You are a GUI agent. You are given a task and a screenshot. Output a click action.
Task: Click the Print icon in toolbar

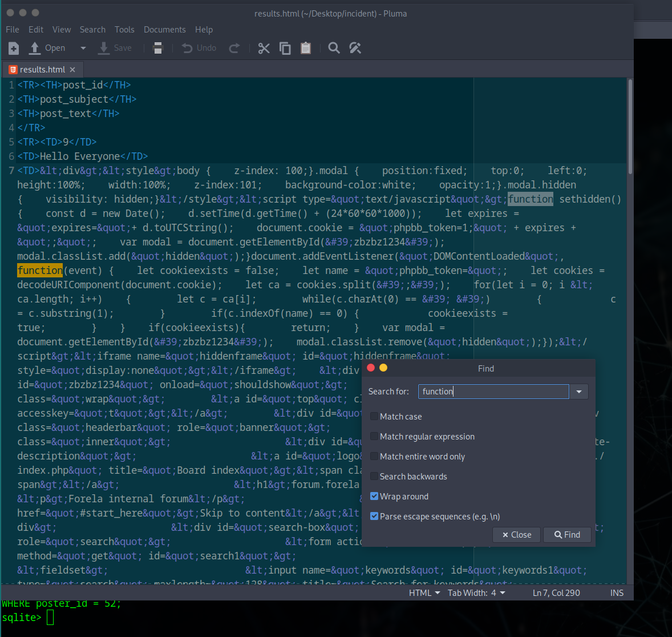[157, 48]
